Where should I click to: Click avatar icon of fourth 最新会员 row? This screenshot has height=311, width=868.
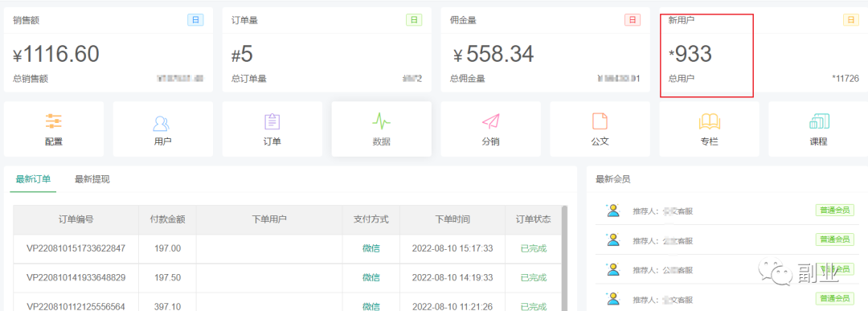(612, 300)
